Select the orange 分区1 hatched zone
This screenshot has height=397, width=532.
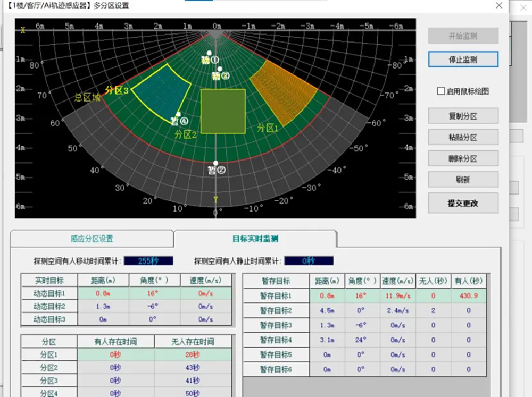(x=284, y=92)
